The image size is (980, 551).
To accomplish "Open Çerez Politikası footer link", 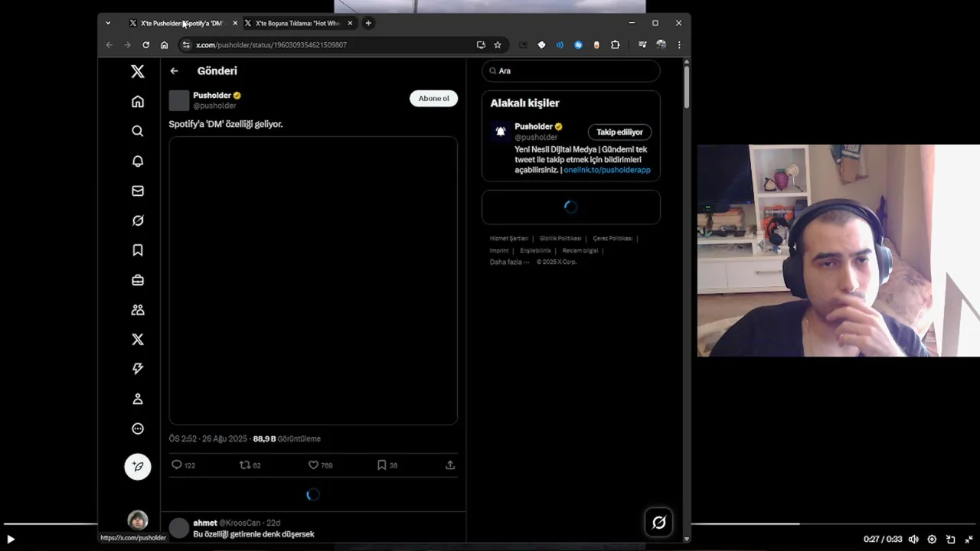I will pos(612,238).
